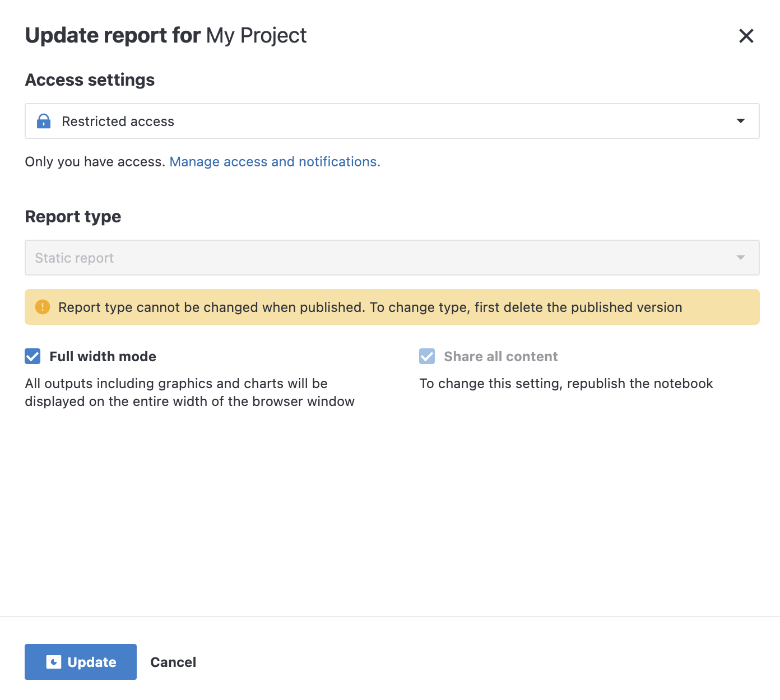Click the lock icon beside Restricted access
Screen dimensions: 780x700
coord(44,121)
